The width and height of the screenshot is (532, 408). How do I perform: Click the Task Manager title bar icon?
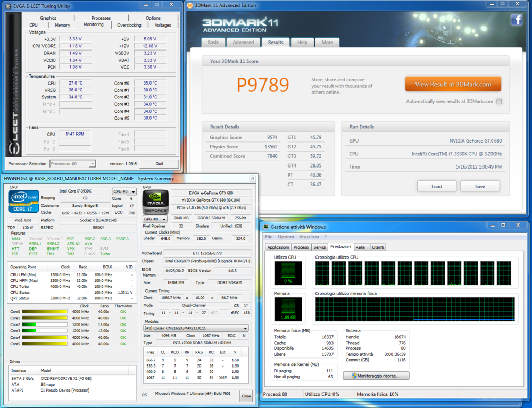265,227
